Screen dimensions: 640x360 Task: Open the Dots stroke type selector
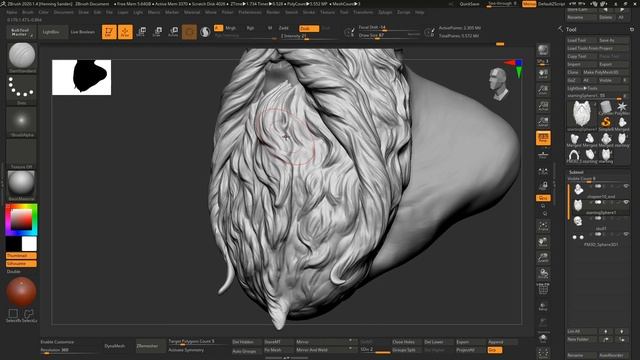pyautogui.click(x=22, y=89)
